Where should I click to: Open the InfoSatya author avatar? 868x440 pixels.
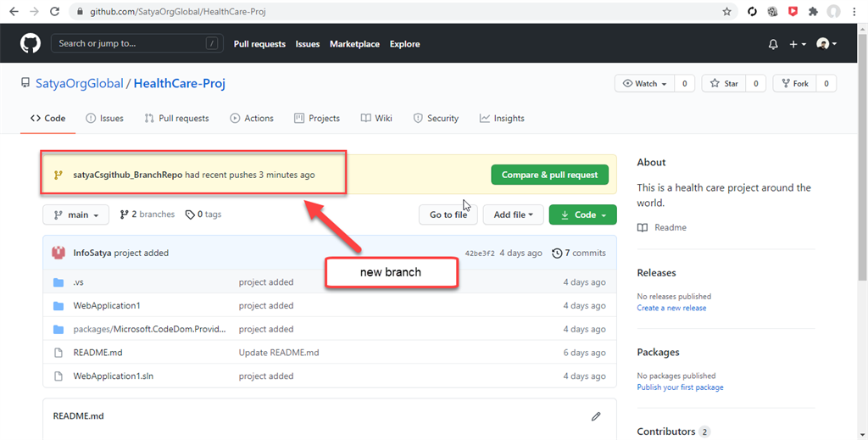click(x=58, y=253)
